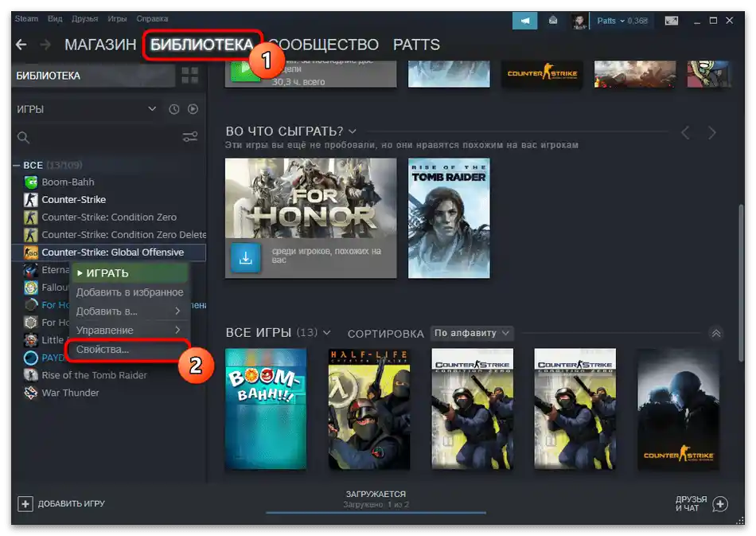Switch to the МАГАЗИН tab
The image size is (756, 536).
pyautogui.click(x=100, y=45)
